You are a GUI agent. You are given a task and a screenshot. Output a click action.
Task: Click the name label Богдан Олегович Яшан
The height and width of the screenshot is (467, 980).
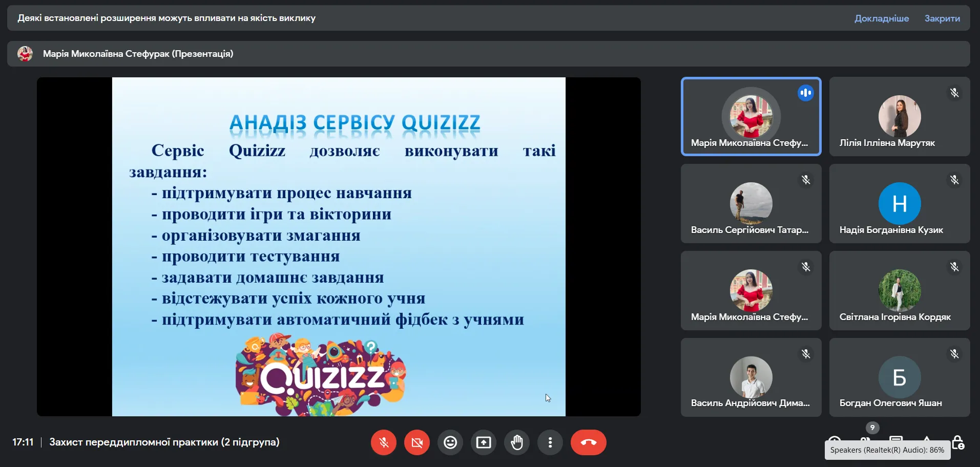[x=890, y=403]
